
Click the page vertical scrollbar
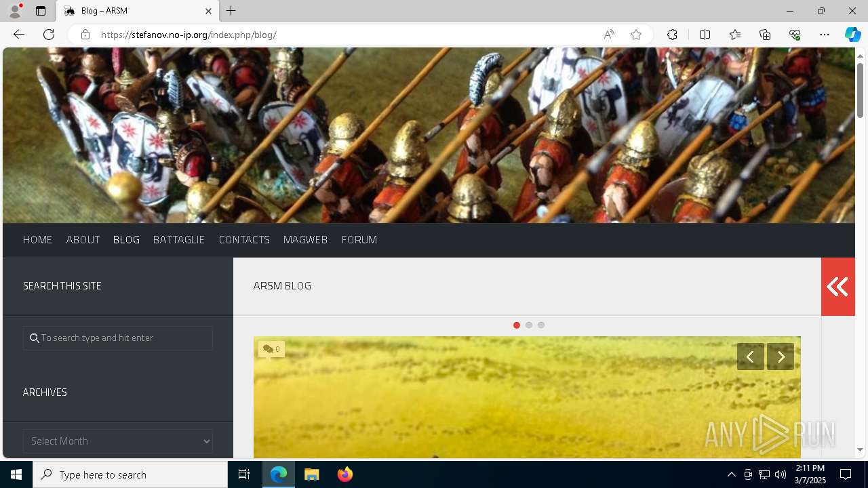860,90
